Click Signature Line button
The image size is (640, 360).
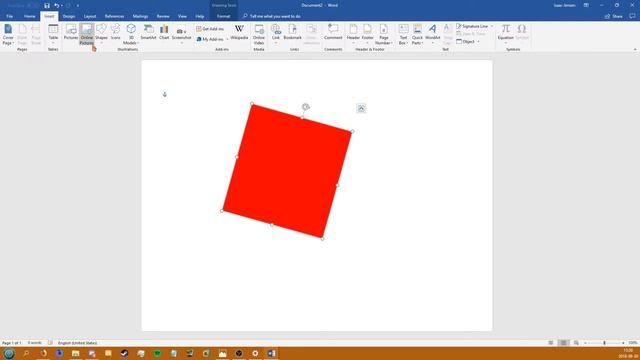[x=472, y=26]
